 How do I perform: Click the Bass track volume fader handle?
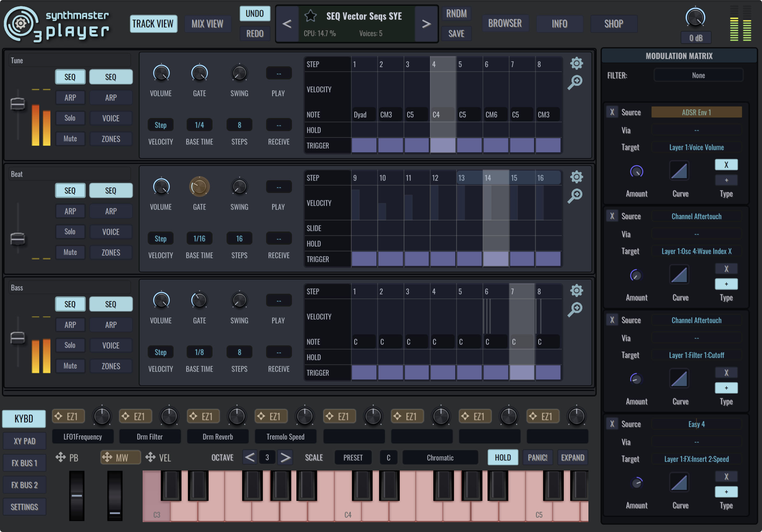click(18, 338)
